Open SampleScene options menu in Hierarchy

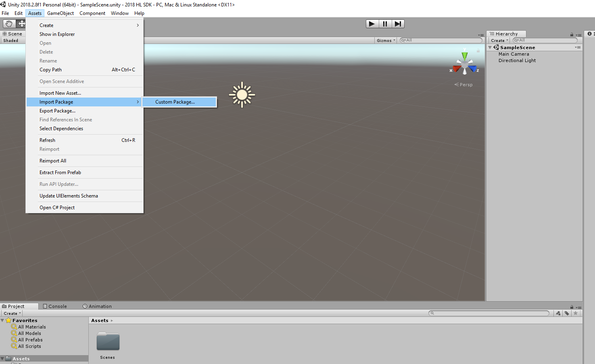point(578,48)
